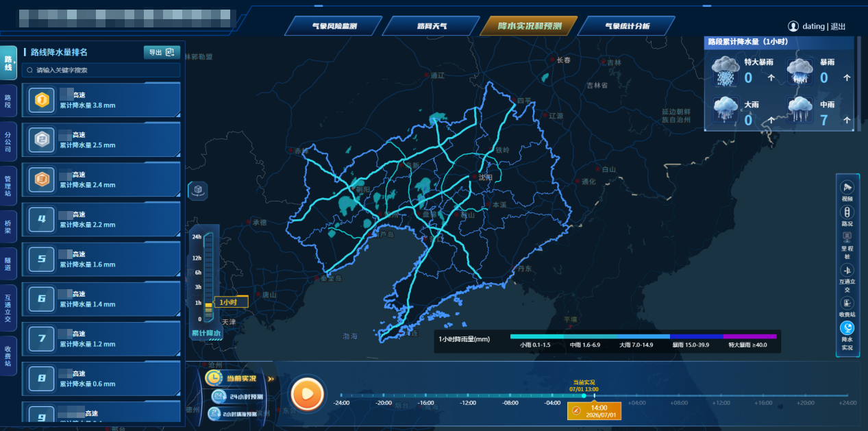Click the silver rank 2 badge icon
This screenshot has height=431, width=868.
point(40,140)
